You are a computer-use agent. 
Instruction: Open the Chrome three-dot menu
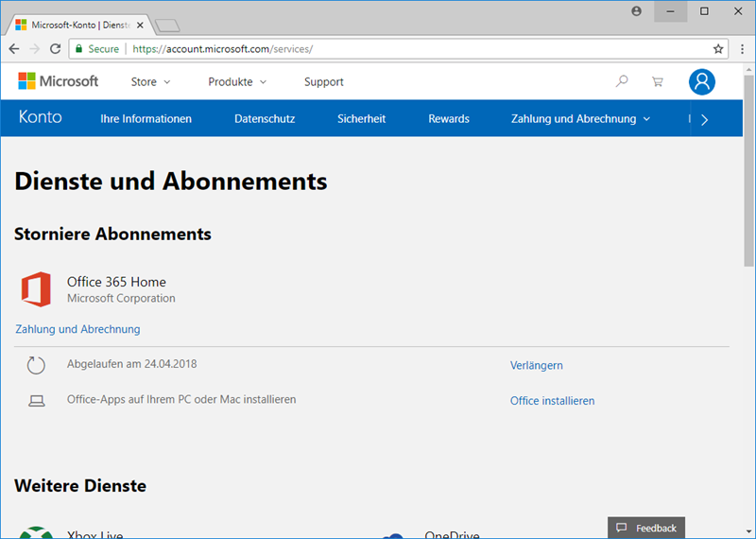point(742,49)
